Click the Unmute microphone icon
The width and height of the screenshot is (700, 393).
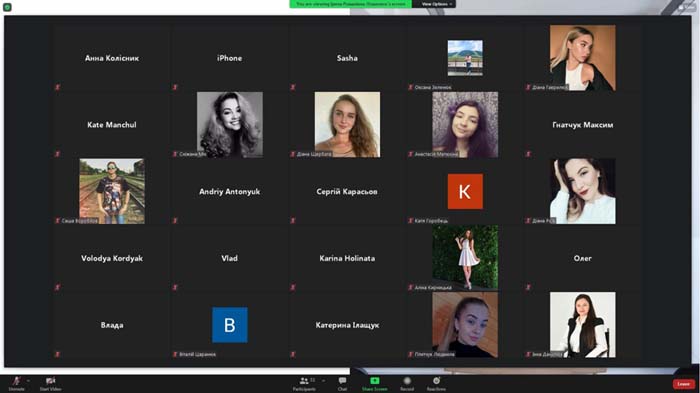pyautogui.click(x=17, y=381)
